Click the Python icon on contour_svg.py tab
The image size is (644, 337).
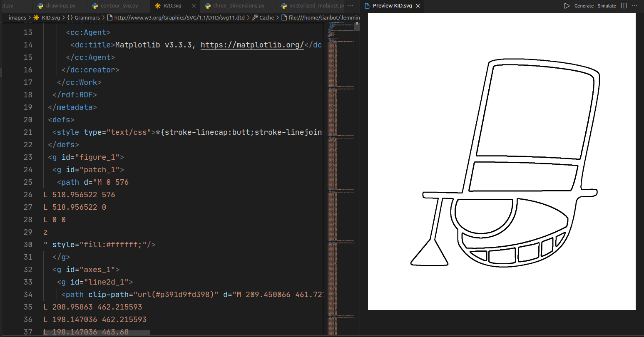pyautogui.click(x=95, y=6)
